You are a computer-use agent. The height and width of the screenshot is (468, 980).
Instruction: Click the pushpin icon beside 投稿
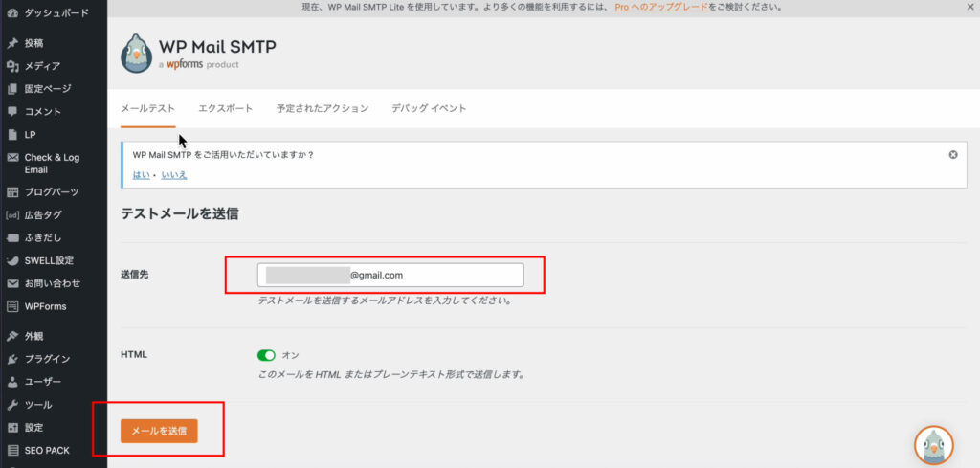[12, 43]
